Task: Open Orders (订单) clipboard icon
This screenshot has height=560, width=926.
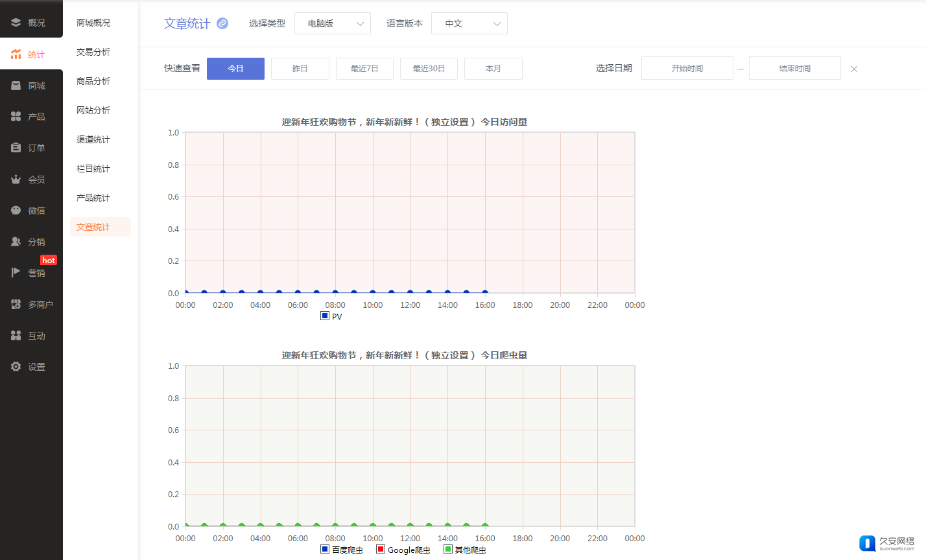Action: 16,148
